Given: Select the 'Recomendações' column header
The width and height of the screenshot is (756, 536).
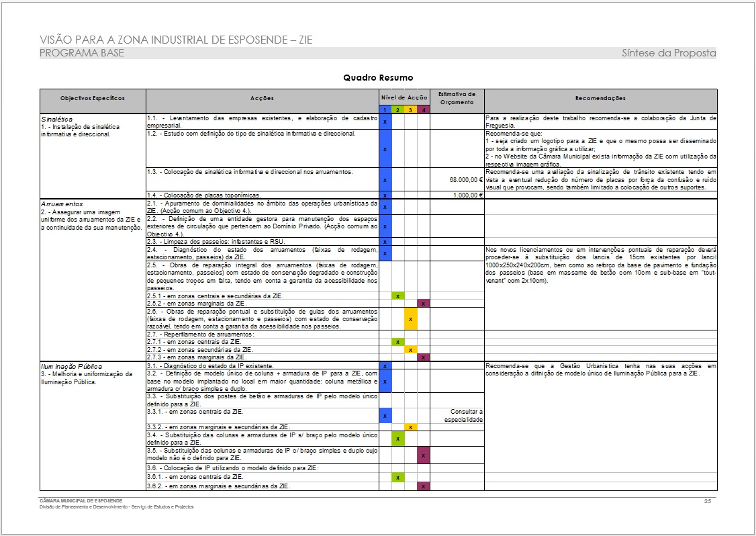Looking at the screenshot, I should pos(600,98).
